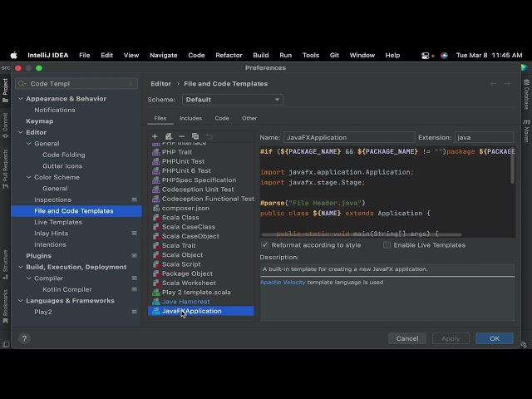Select Live Templates in settings tree

click(58, 222)
